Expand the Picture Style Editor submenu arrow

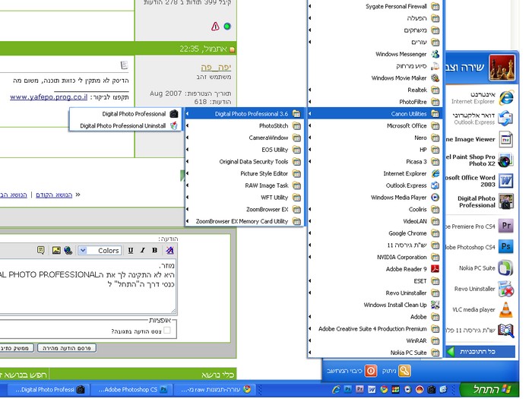pyautogui.click(x=188, y=173)
